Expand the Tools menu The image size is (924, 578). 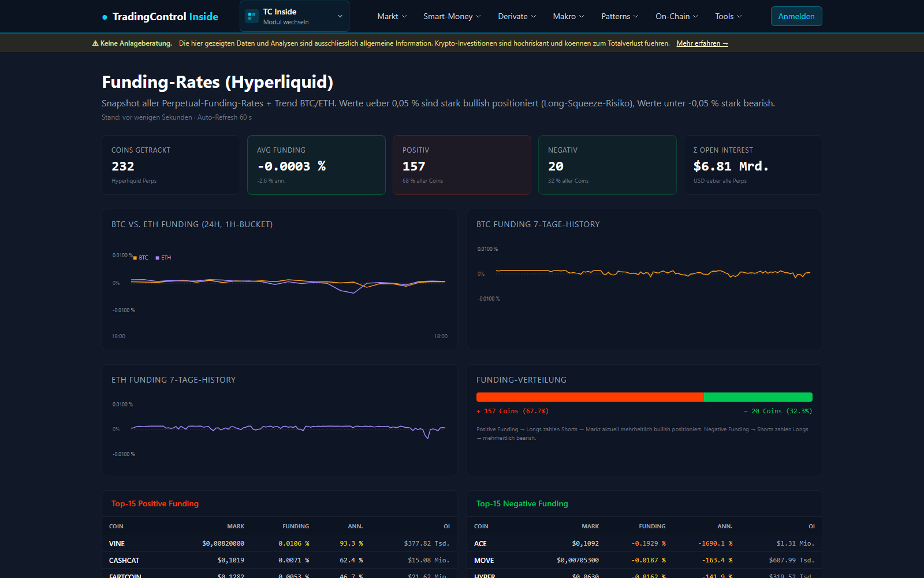click(728, 16)
